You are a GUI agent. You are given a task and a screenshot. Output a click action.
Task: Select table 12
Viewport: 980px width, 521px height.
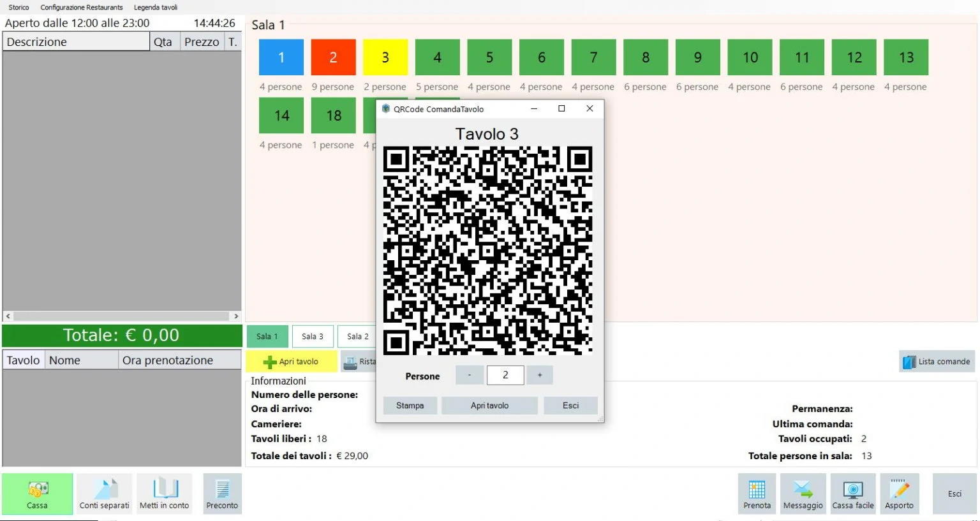click(x=854, y=57)
